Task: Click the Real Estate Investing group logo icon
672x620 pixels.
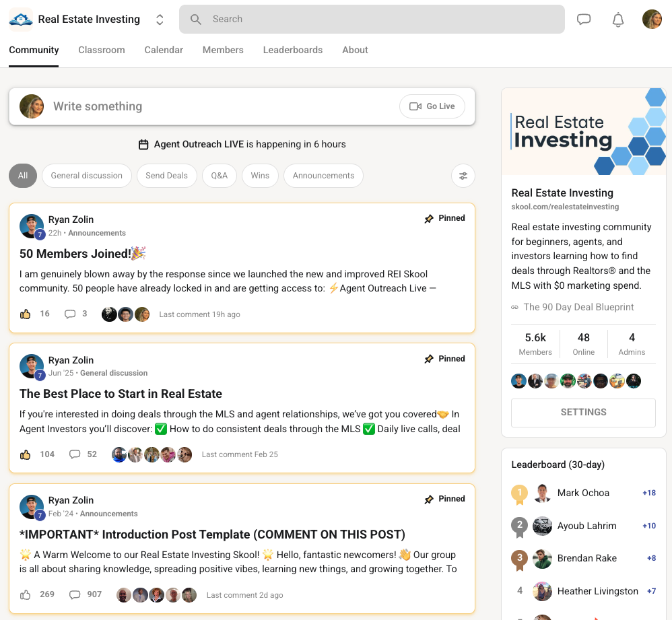Action: point(21,20)
